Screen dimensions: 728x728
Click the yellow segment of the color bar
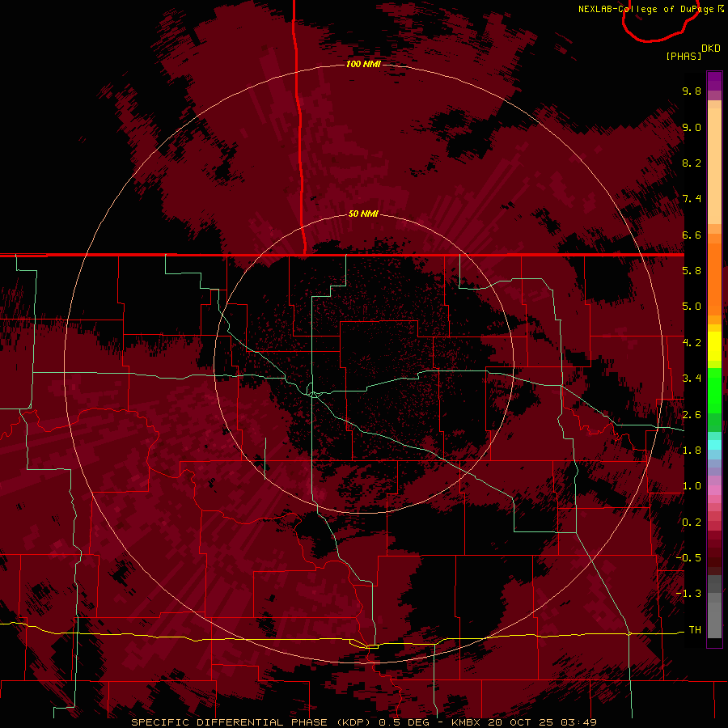pos(714,346)
